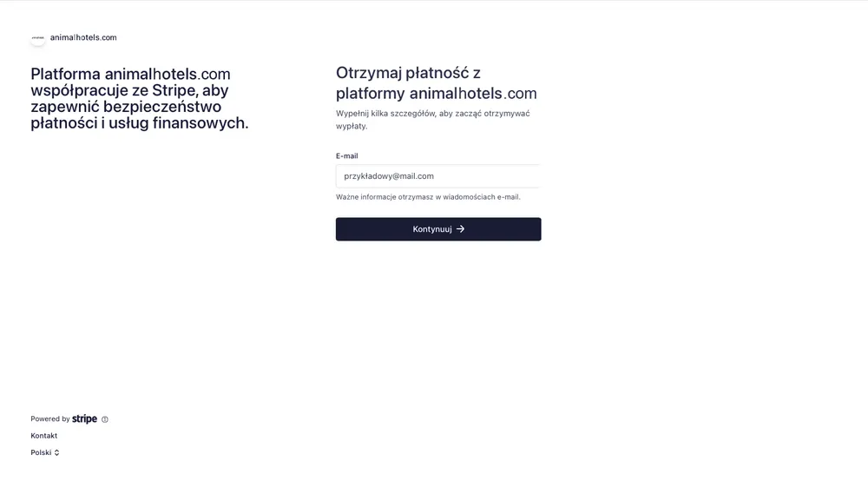Click the Stripe info icon
Viewport: 868px width, 494px height.
(105, 419)
